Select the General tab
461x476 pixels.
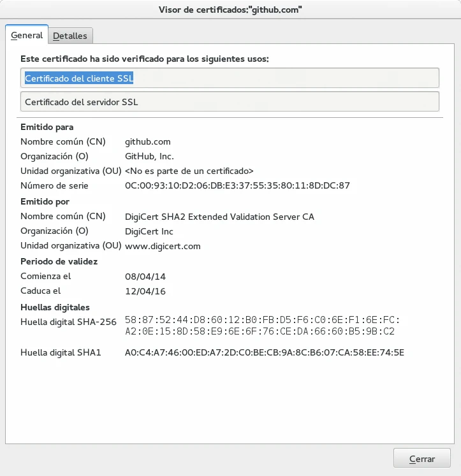pos(27,36)
